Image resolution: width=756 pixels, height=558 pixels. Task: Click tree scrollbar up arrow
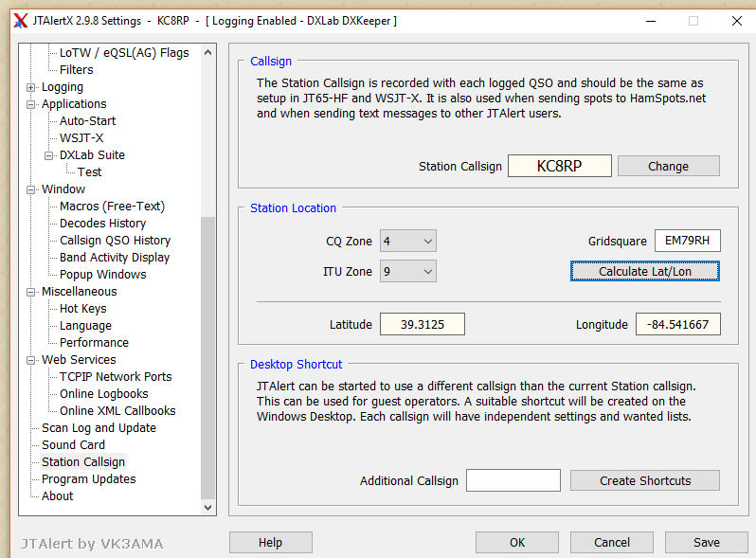(207, 52)
